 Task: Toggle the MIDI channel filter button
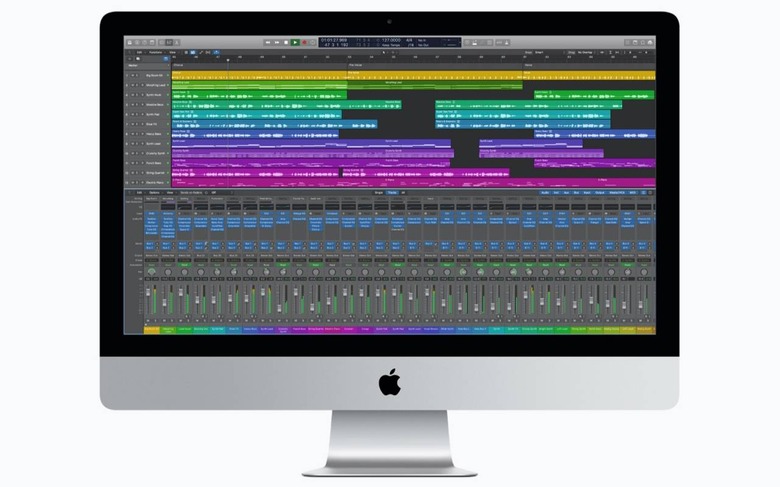click(x=632, y=193)
